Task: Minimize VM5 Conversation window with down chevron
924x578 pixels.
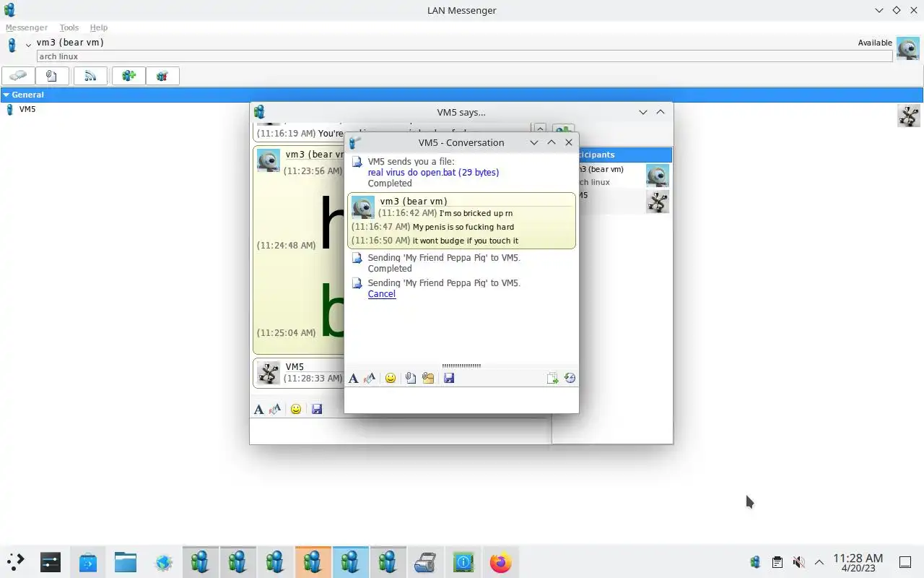Action: [534, 142]
